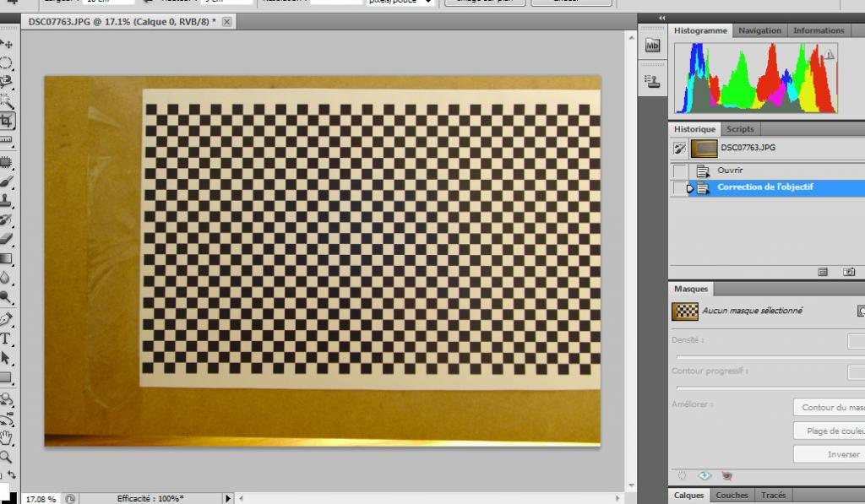
Task: Select the Ruler measurement tool
Action: [x=6, y=140]
